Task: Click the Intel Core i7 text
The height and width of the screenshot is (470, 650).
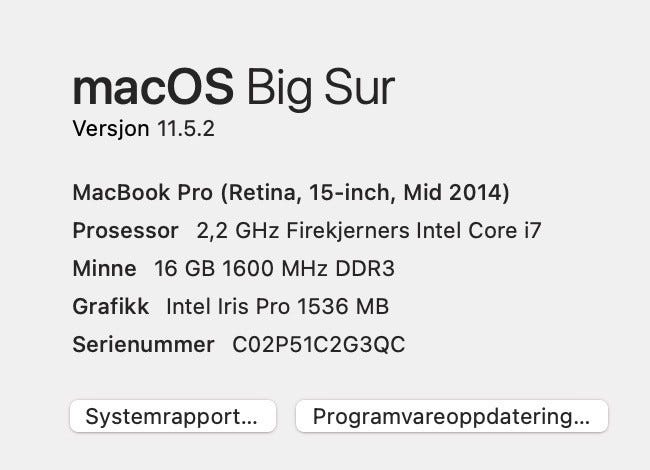Action: pos(483,230)
